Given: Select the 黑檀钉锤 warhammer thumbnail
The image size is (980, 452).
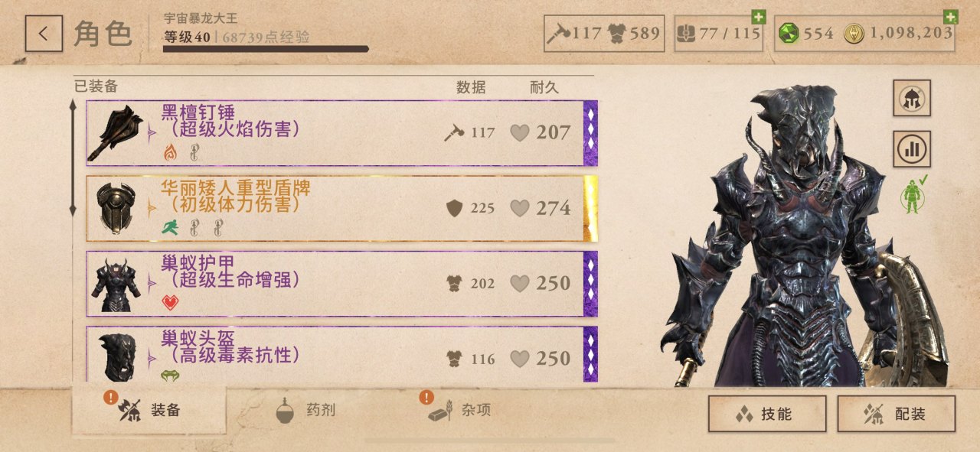Looking at the screenshot, I should [x=116, y=133].
